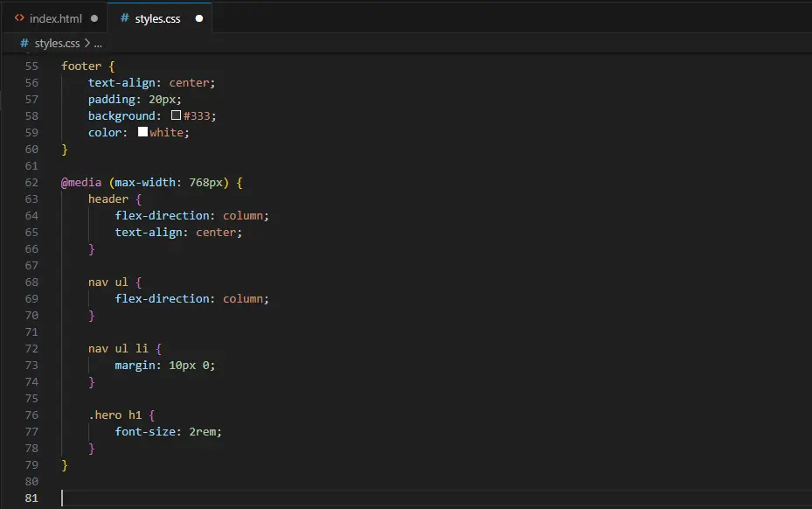Click the CSS hash icon on styles.css tab
Viewport: 812px width, 509px height.
point(124,18)
